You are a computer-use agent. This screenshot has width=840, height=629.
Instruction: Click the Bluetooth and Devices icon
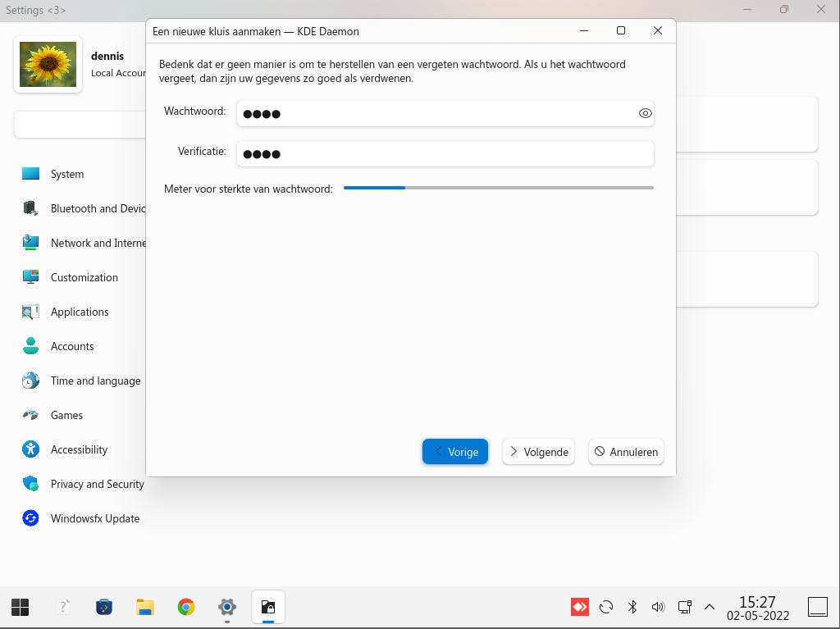click(30, 208)
